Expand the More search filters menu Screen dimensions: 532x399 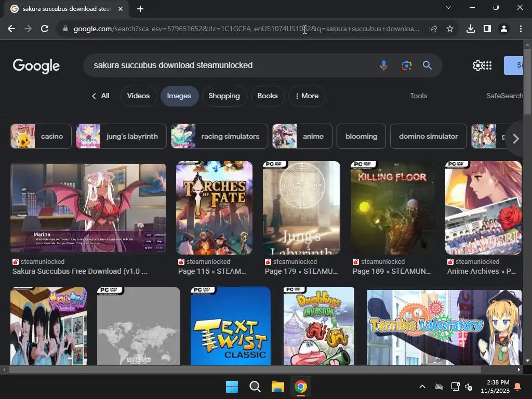point(307,96)
